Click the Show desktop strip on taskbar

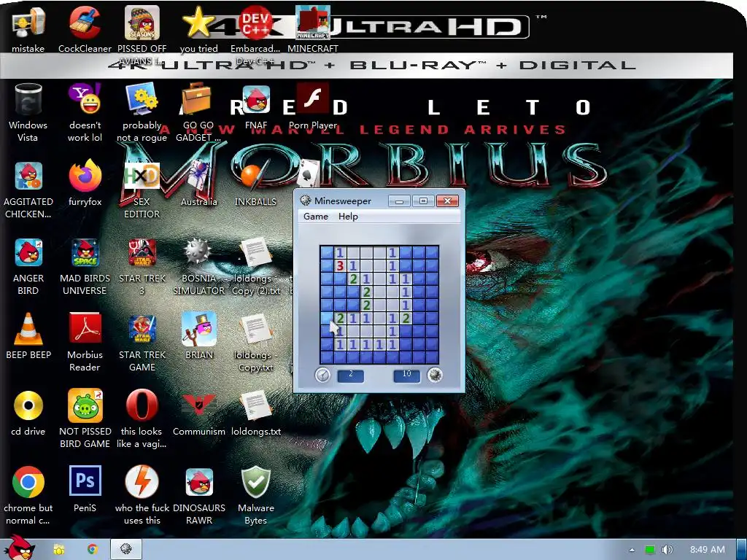[x=741, y=550]
